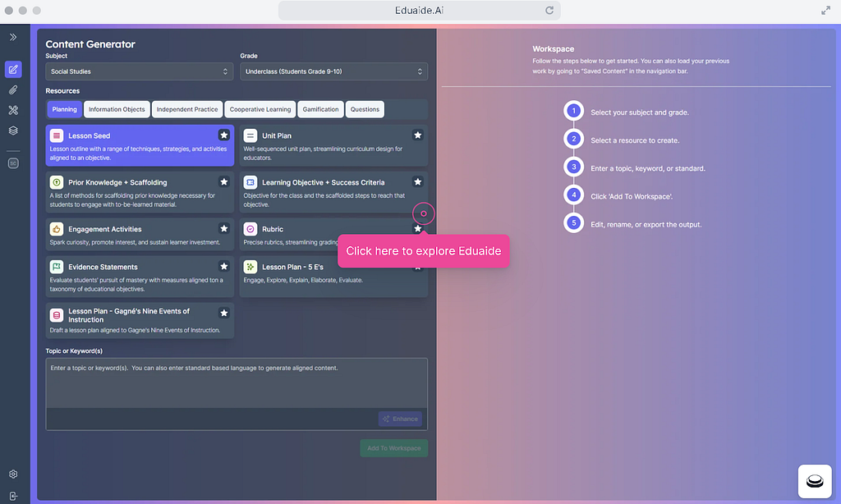Click the Enhance button

pos(400,419)
